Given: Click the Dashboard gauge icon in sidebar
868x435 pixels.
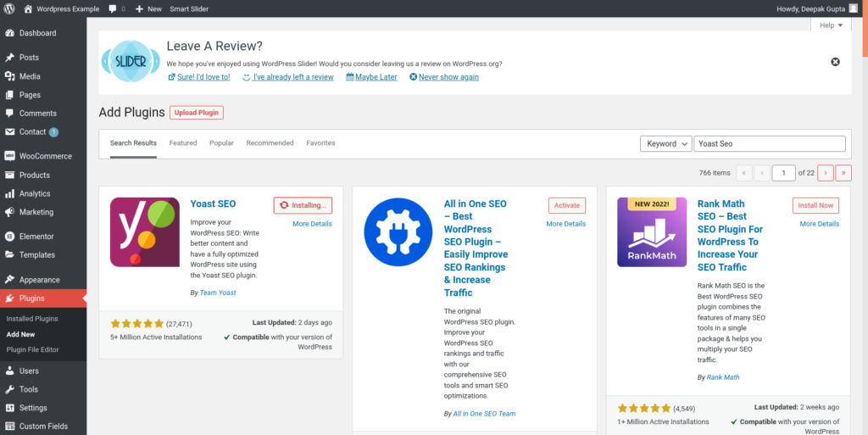Looking at the screenshot, I should click(9, 33).
